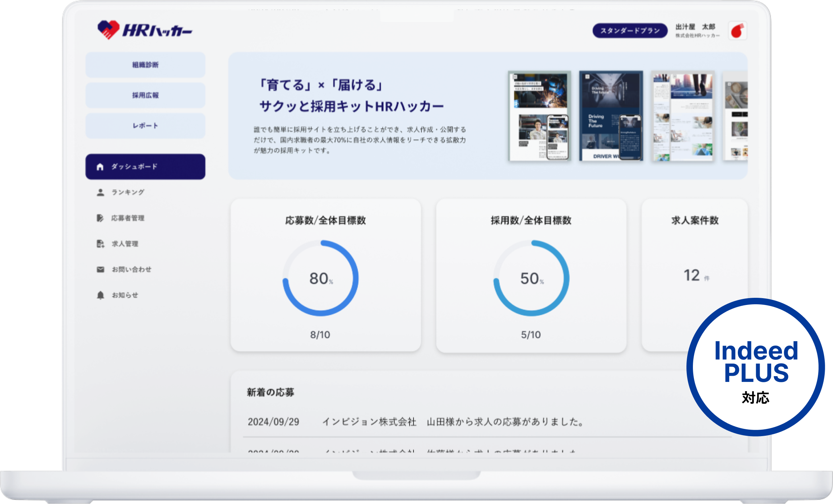The width and height of the screenshot is (833, 504).
Task: Open the third light-colored template thumbnail
Action: point(683,116)
